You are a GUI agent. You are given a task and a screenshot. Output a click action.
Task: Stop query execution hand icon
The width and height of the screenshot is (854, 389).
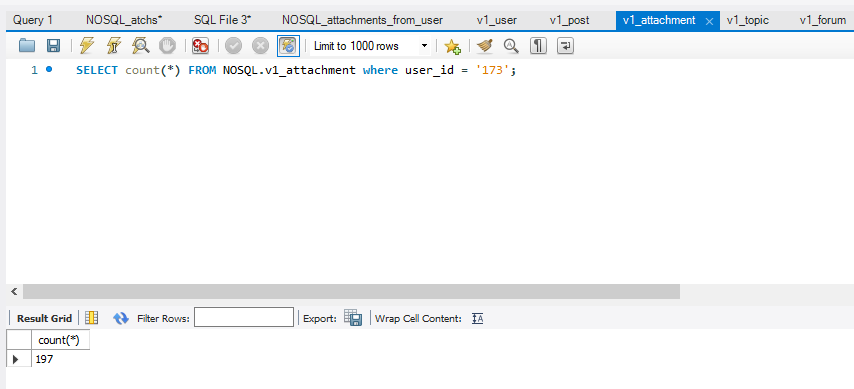(167, 46)
